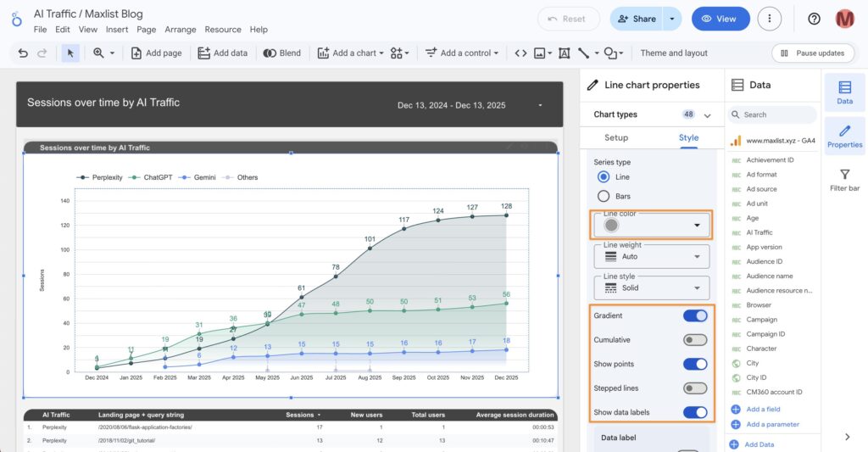Image resolution: width=868 pixels, height=452 pixels.
Task: Click the Search field in Data panel
Action: [x=773, y=114]
